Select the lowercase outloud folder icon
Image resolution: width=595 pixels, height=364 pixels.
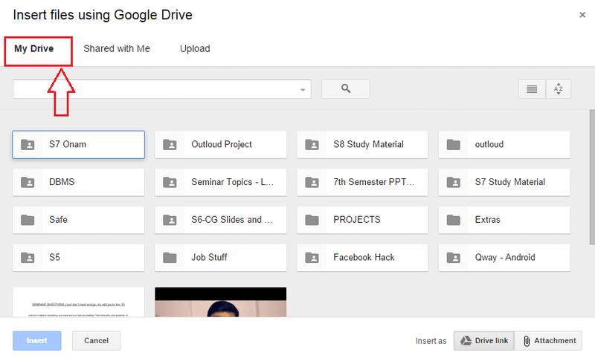coord(454,144)
